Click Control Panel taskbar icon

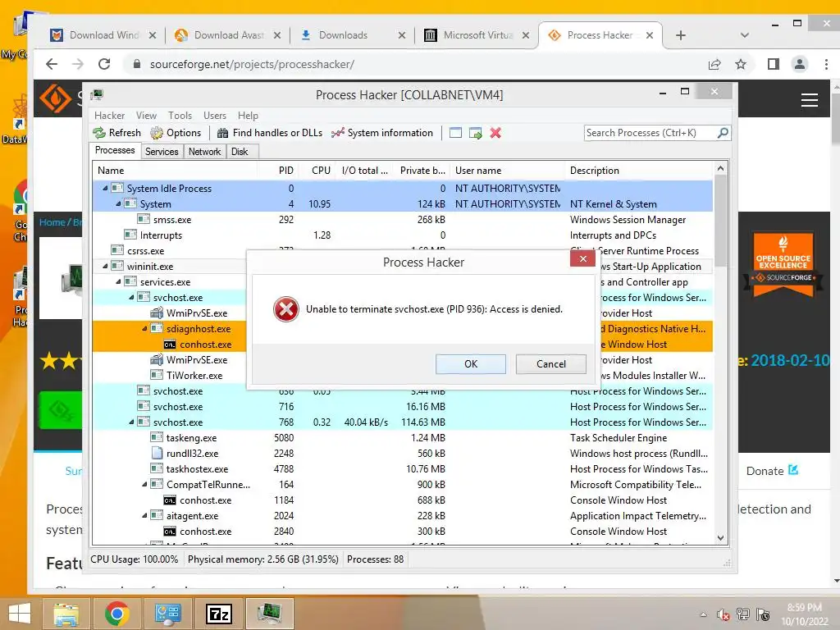(x=167, y=614)
